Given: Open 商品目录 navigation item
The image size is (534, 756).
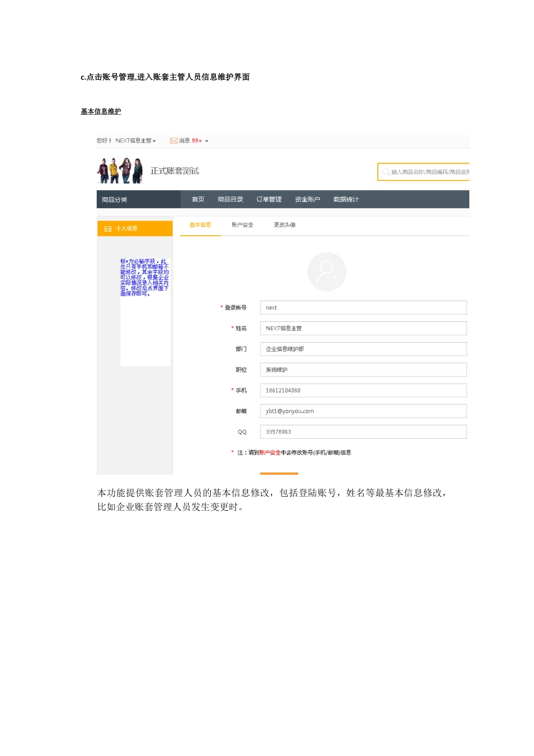Looking at the screenshot, I should (230, 200).
